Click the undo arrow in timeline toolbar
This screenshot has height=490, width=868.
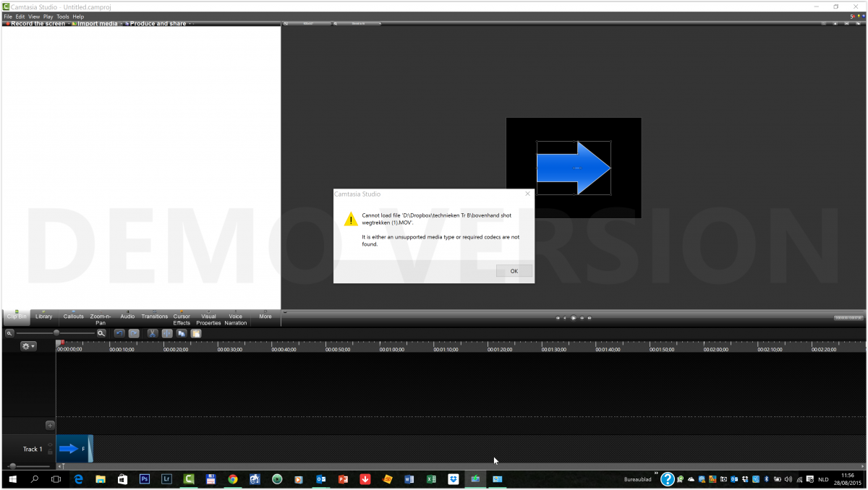119,333
